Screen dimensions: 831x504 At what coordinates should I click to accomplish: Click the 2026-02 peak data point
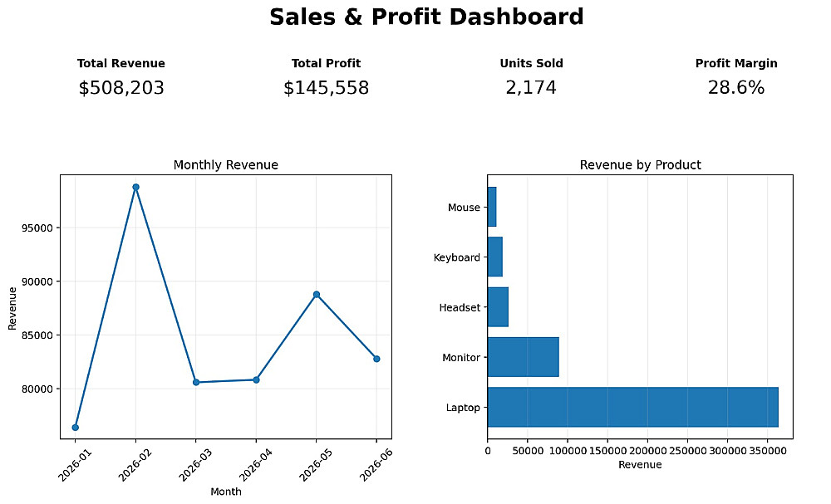click(x=135, y=187)
